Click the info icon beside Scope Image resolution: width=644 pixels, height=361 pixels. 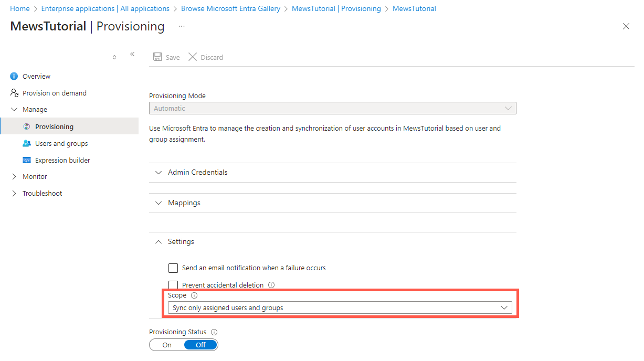(194, 295)
